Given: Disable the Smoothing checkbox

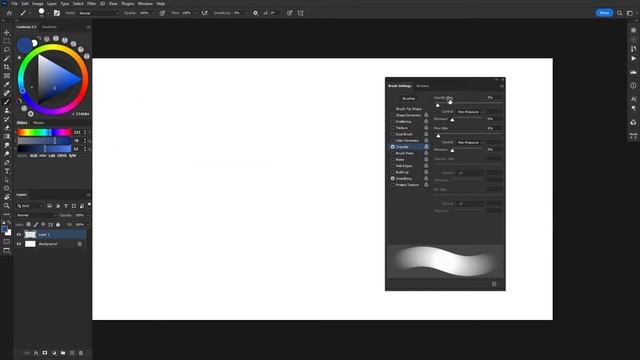Looking at the screenshot, I should coord(393,179).
